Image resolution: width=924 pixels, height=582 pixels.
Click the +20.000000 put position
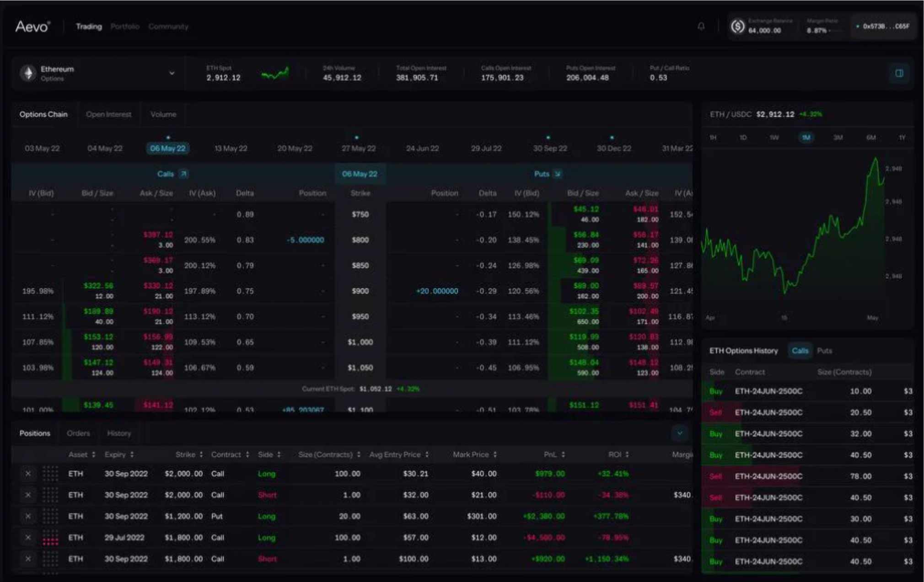pos(437,291)
